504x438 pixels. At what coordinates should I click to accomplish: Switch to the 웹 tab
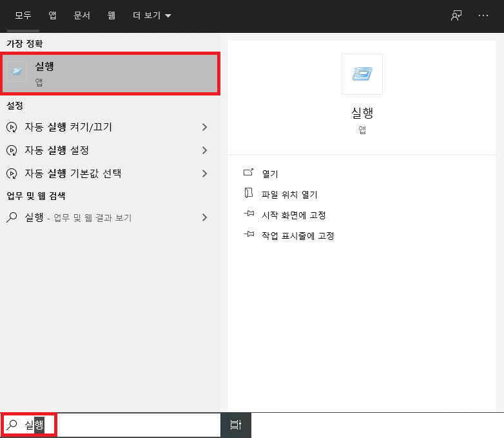tap(111, 15)
